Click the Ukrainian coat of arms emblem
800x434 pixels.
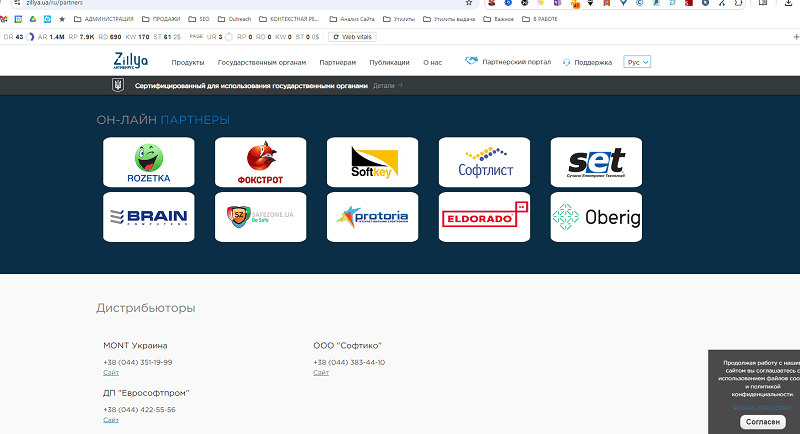click(x=118, y=85)
